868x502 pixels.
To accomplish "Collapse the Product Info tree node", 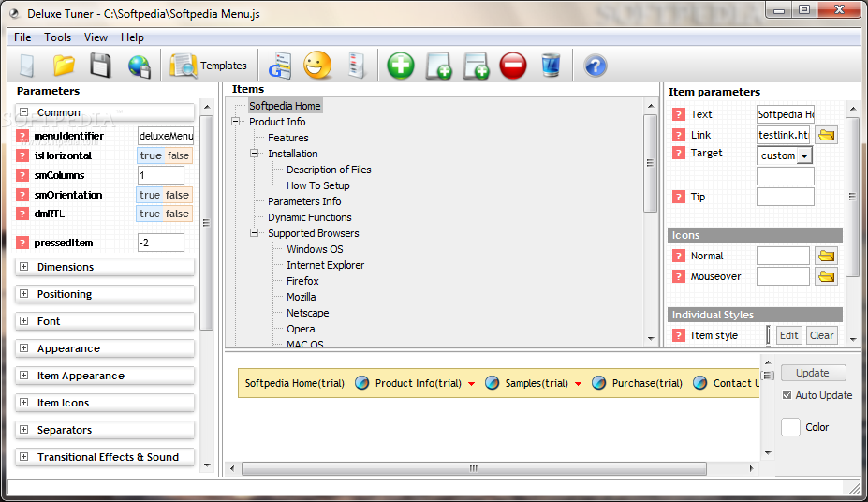I will [x=235, y=121].
